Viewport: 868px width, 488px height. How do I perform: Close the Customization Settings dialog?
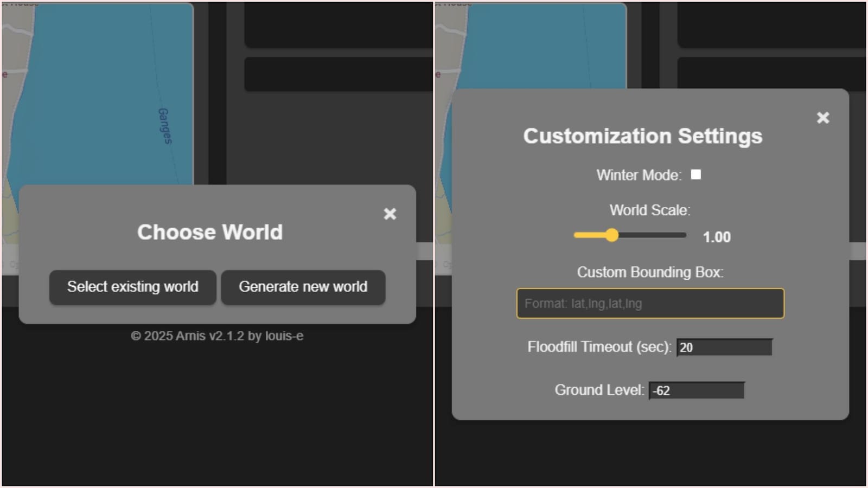(x=822, y=118)
